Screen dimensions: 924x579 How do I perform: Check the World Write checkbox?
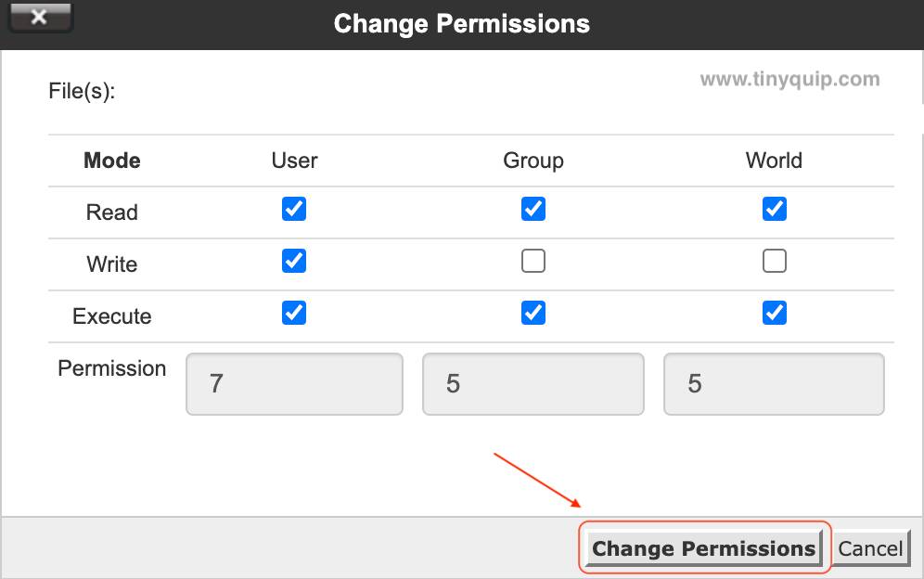tap(775, 262)
